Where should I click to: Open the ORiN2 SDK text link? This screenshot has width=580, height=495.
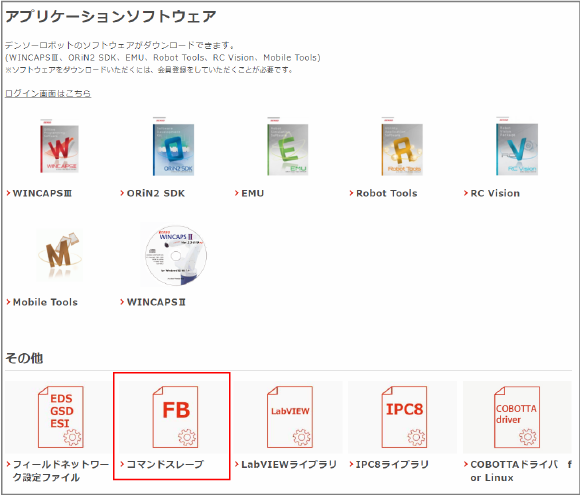(156, 193)
